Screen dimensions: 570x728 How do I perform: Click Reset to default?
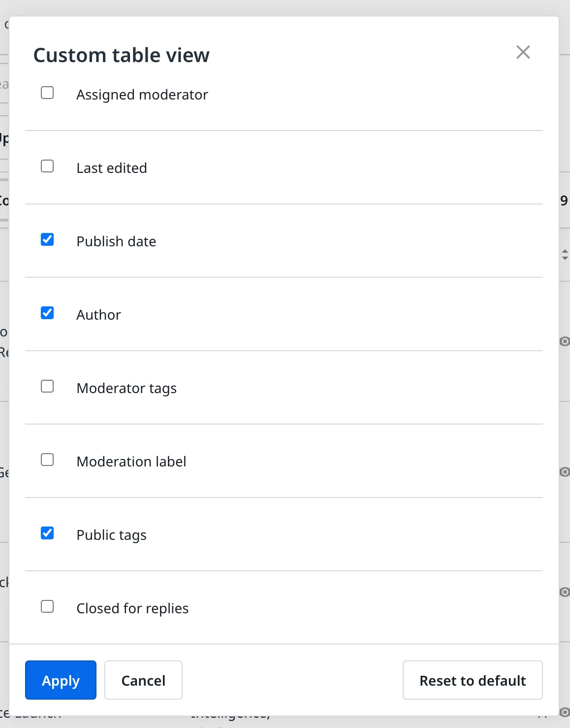point(473,680)
